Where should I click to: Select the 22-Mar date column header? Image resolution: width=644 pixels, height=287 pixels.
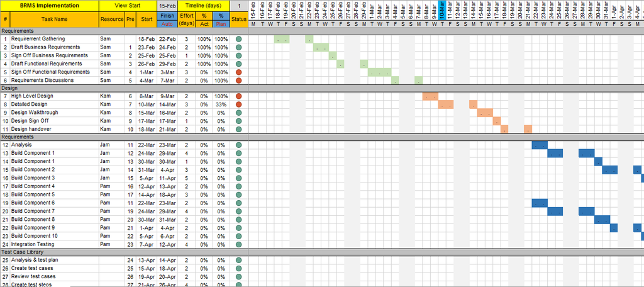[536, 10]
